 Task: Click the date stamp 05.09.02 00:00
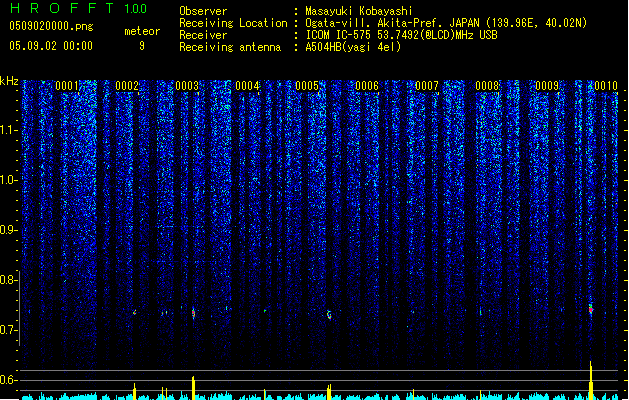[x=51, y=46]
